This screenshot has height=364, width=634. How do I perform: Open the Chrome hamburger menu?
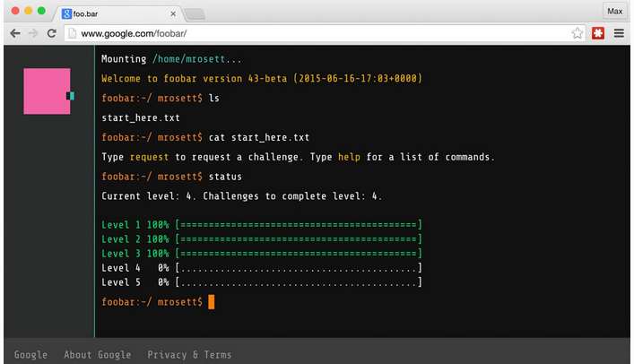click(x=618, y=33)
